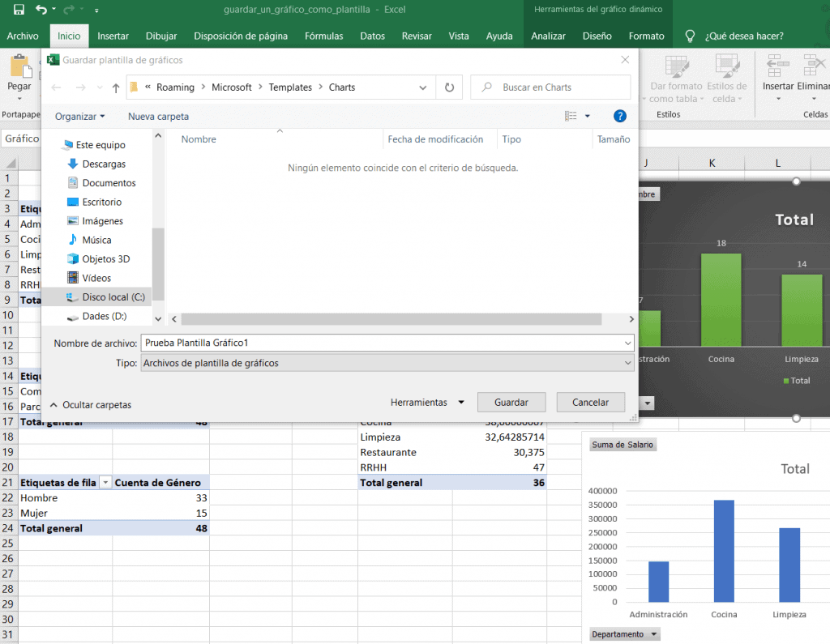Click the 'Dar formato como tabla' icon
830x644 pixels.
pos(677,66)
